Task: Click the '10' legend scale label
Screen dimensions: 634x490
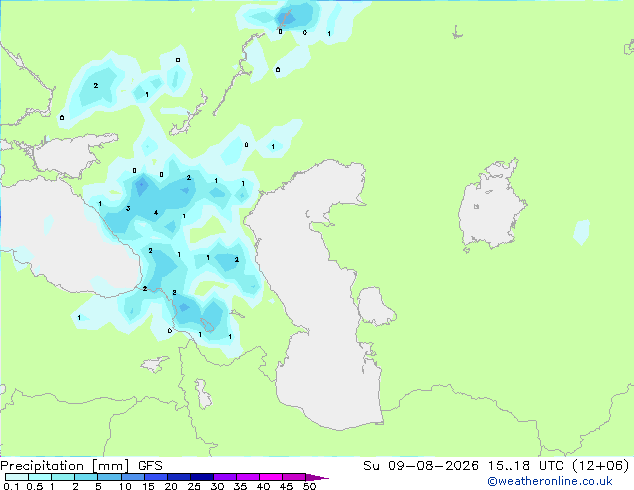Action: [125, 486]
